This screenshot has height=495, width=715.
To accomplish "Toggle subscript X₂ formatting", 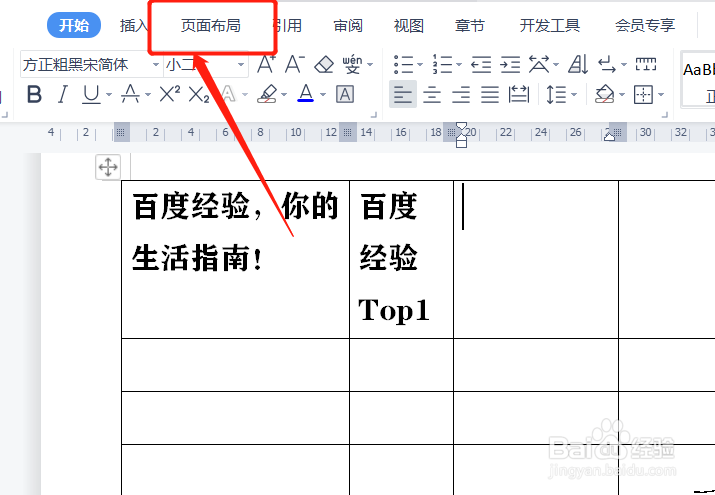I will pos(199,95).
